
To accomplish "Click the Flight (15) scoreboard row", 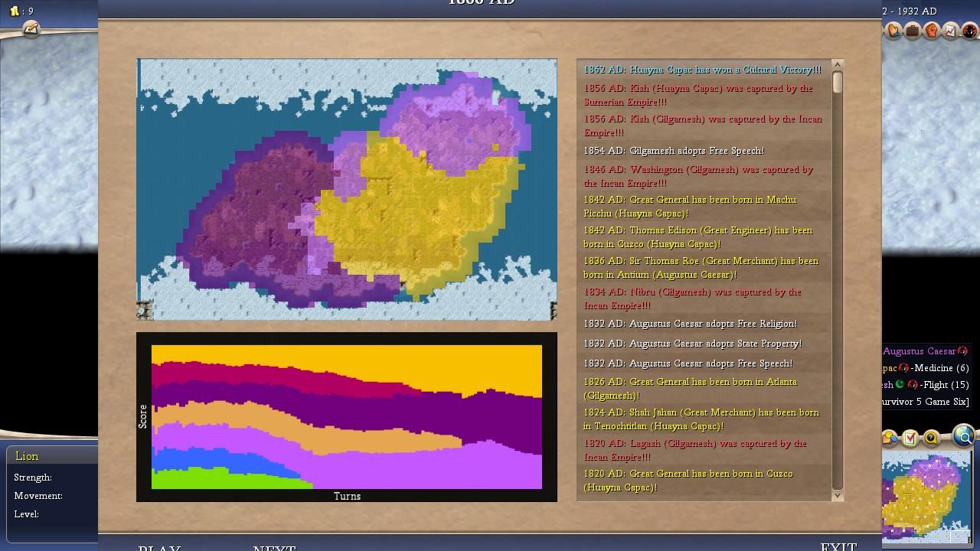I will click(926, 385).
